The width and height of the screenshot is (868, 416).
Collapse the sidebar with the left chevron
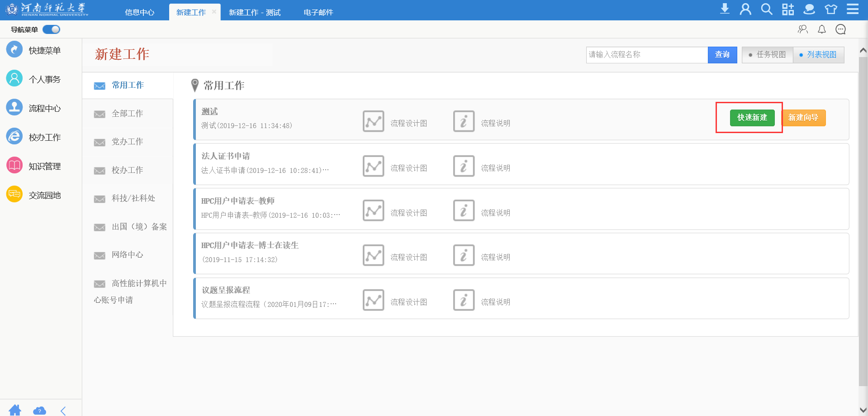63,411
